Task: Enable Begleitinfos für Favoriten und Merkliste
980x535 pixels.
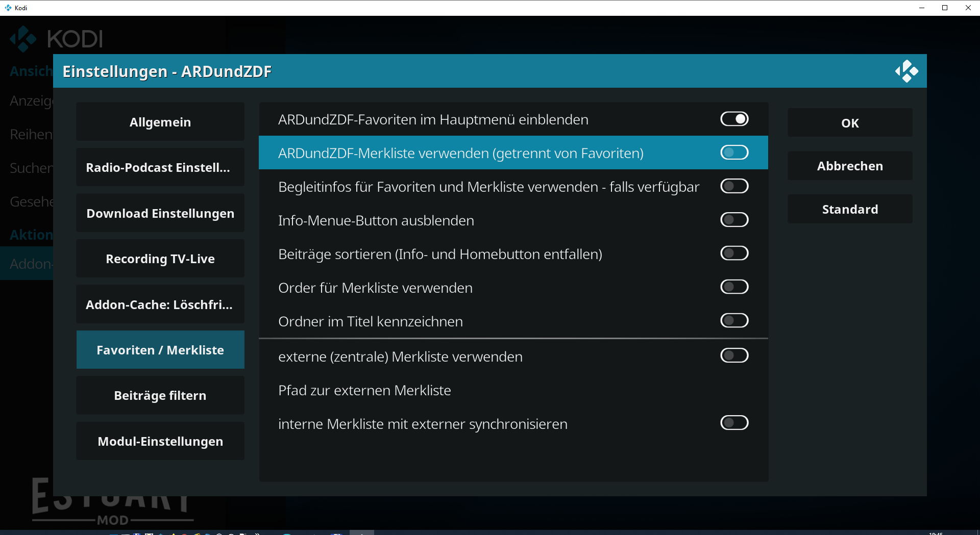Action: pyautogui.click(x=734, y=186)
